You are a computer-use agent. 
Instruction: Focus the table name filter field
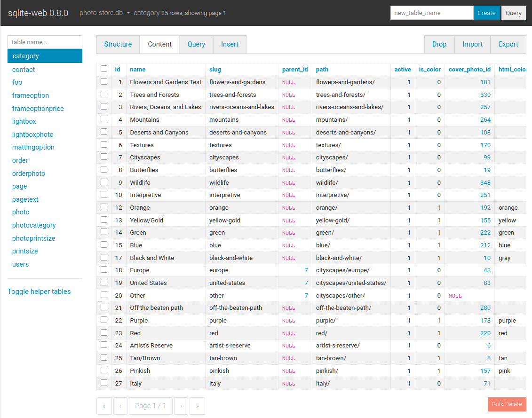click(x=45, y=42)
